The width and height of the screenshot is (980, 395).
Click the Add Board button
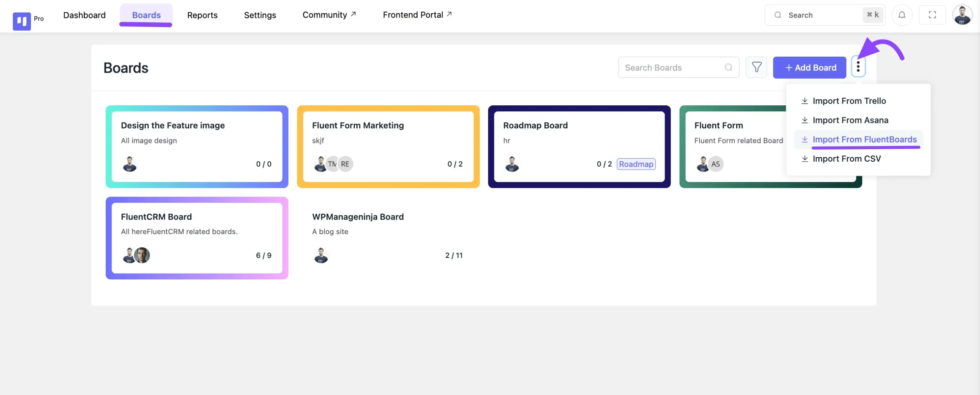tap(809, 67)
